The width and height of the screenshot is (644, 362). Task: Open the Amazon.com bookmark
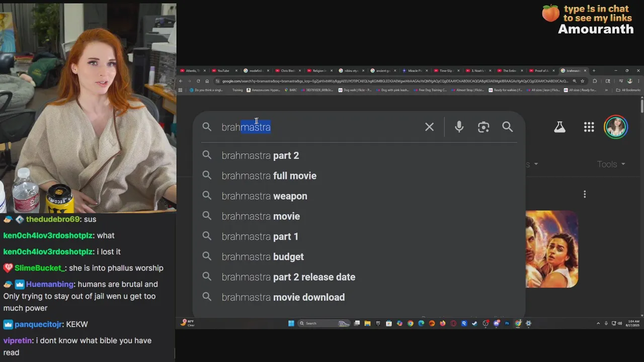[x=263, y=90]
